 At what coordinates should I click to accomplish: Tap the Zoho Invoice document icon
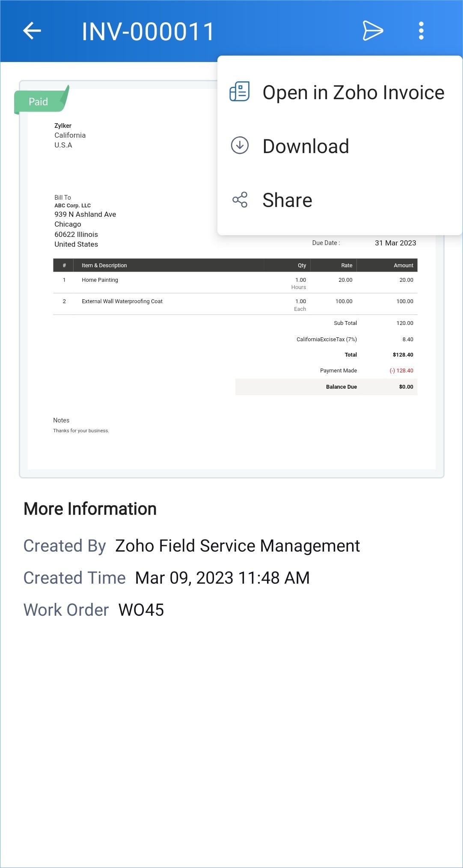[x=240, y=92]
